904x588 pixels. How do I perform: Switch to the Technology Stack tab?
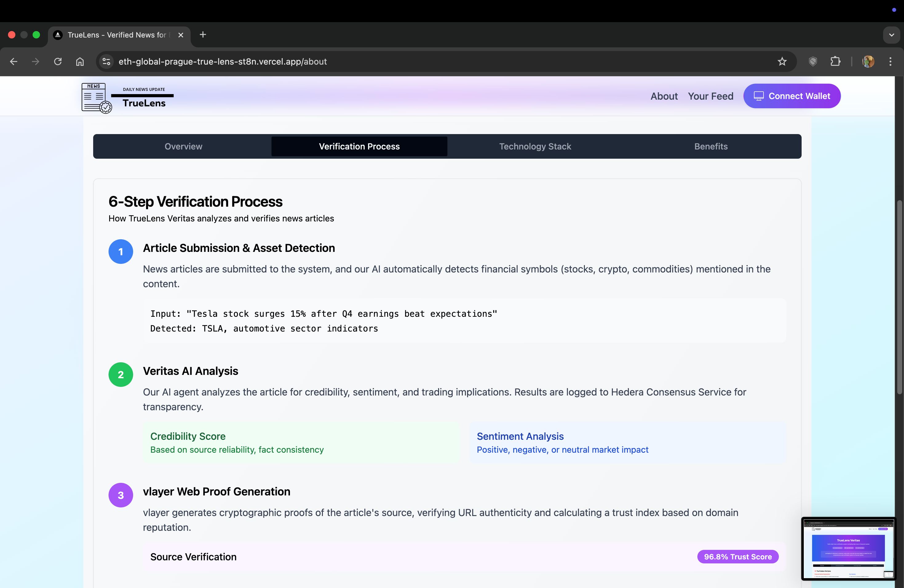click(x=535, y=146)
